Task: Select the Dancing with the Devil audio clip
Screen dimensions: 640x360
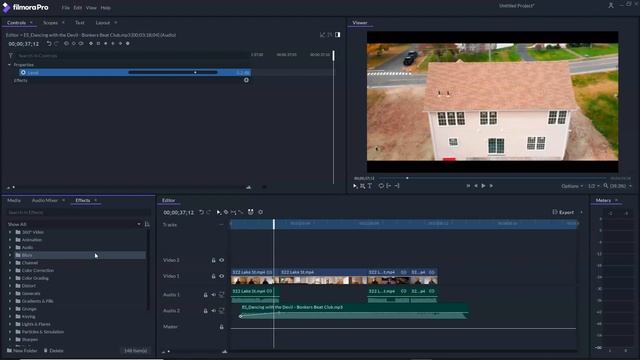Action: click(x=353, y=311)
